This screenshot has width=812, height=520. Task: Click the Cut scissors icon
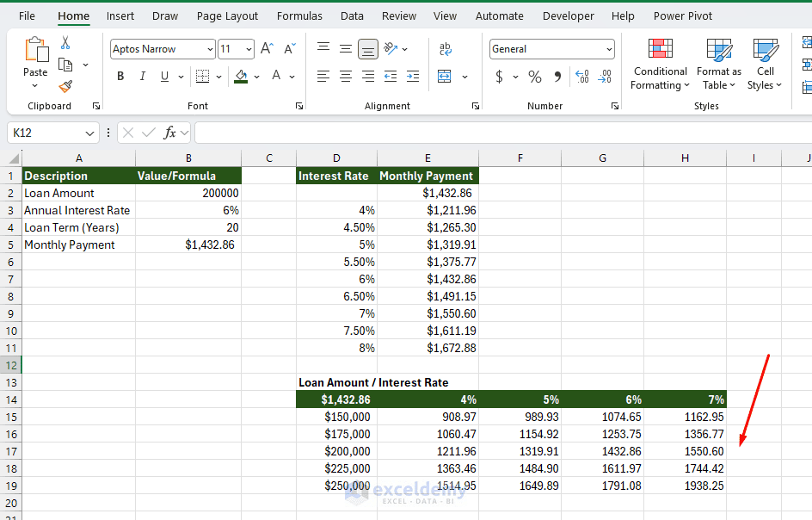click(x=65, y=42)
